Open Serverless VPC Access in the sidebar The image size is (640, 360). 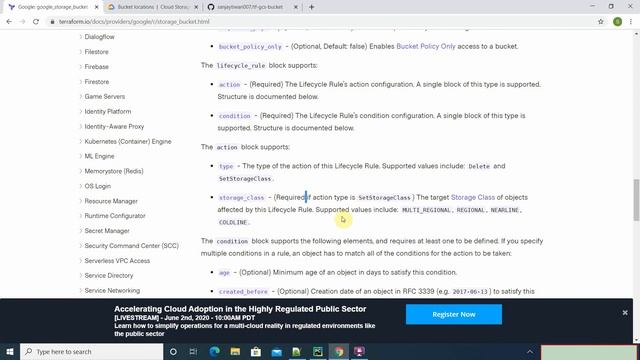click(117, 261)
